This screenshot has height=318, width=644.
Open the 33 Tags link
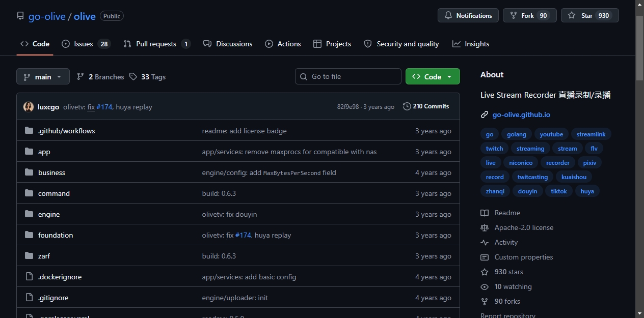tap(147, 77)
